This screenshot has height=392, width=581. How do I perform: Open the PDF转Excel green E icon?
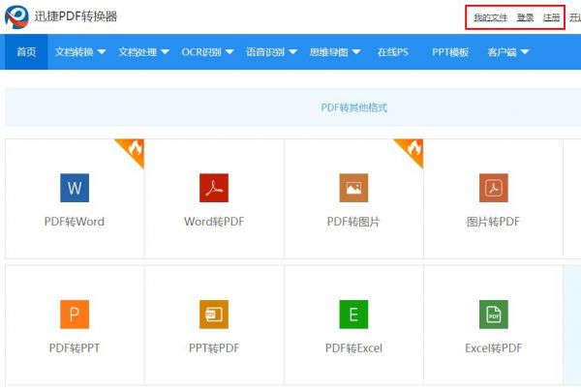tap(353, 315)
